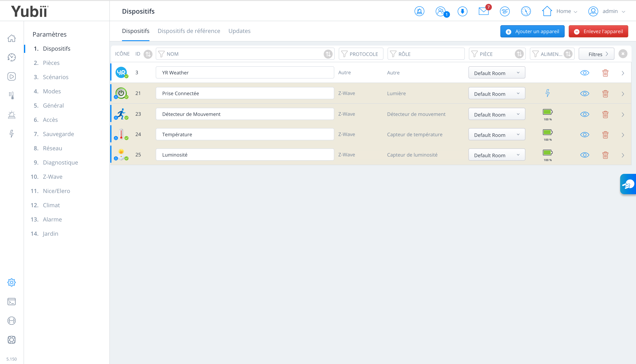This screenshot has width=636, height=364.
Task: Open room dropdown for Détecteur de Mouvement
Action: [497, 114]
